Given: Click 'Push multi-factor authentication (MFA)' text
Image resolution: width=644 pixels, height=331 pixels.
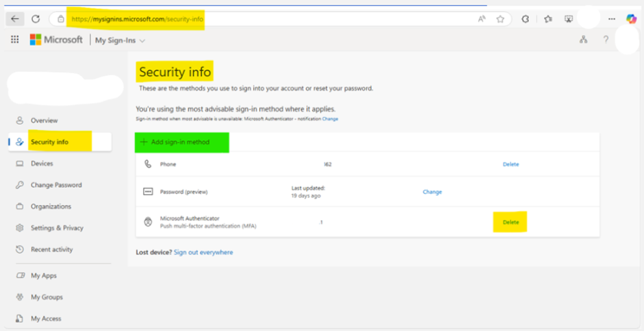Looking at the screenshot, I should tap(208, 226).
